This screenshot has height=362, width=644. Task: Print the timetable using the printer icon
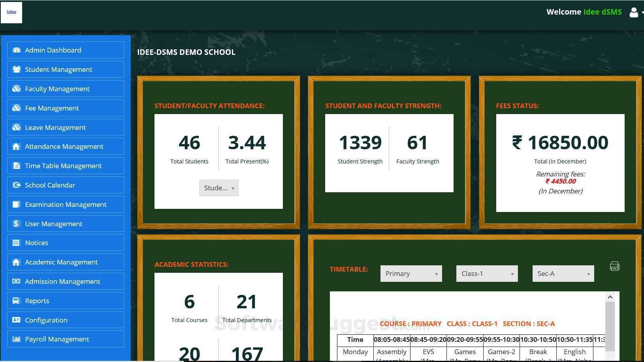pos(614,266)
